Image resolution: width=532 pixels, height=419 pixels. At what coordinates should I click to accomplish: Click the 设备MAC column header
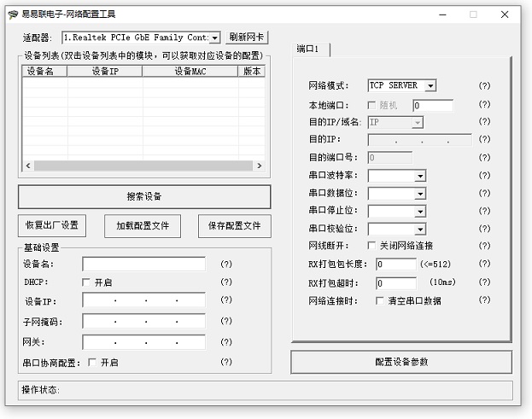190,72
